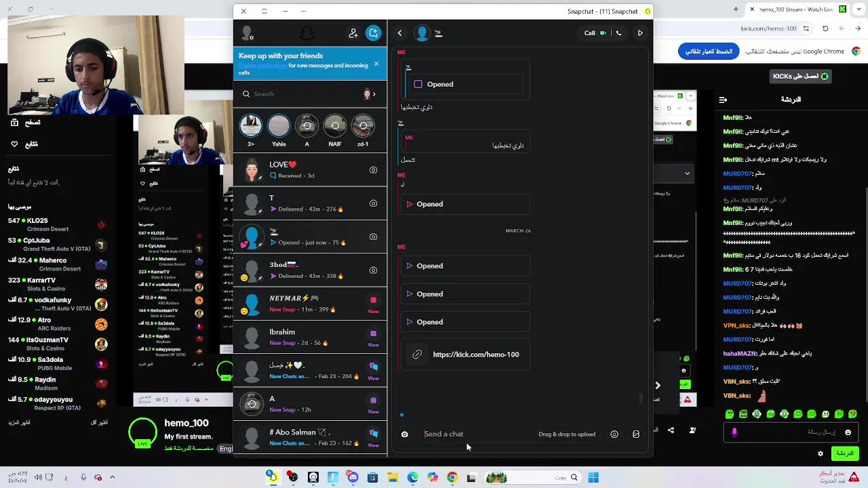This screenshot has height=488, width=868.
Task: Click the hemo_100 live avatar
Action: click(x=142, y=432)
